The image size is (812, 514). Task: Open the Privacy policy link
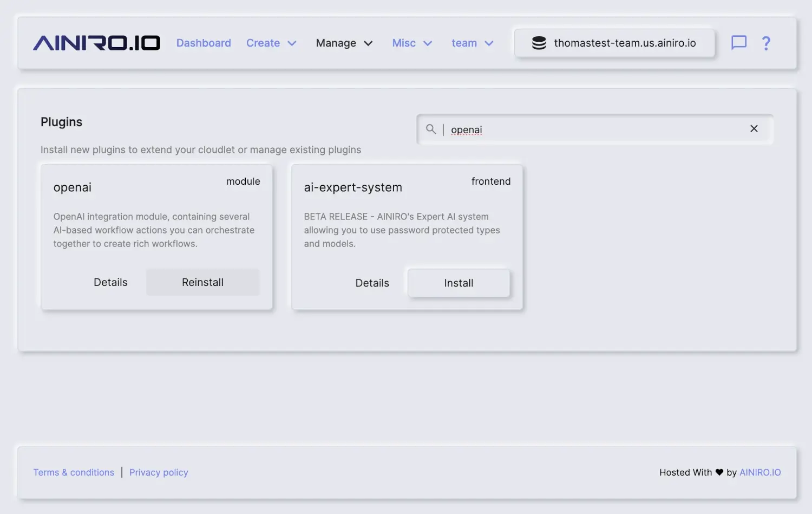pyautogui.click(x=159, y=472)
